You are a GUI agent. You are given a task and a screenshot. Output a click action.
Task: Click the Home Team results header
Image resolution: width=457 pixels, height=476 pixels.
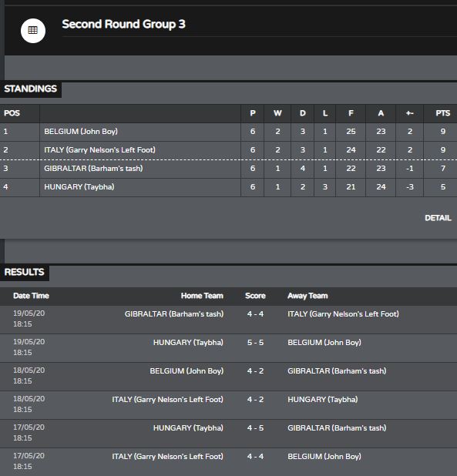pyautogui.click(x=202, y=296)
